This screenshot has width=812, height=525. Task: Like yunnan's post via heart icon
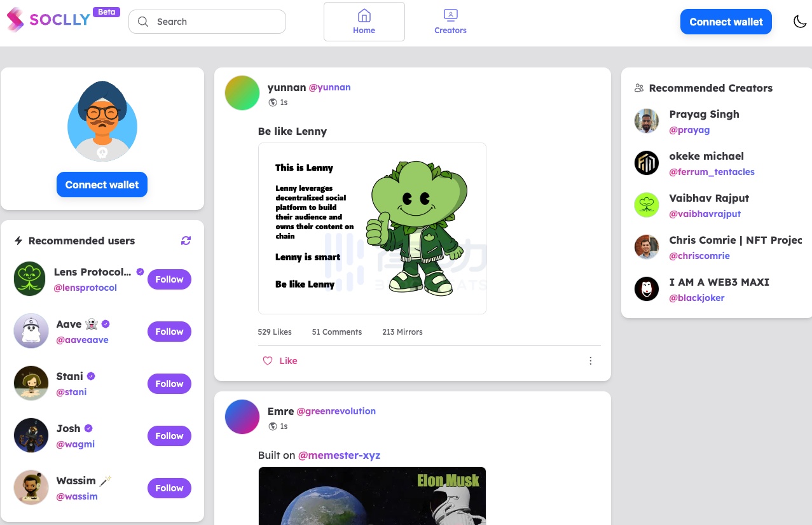(268, 361)
